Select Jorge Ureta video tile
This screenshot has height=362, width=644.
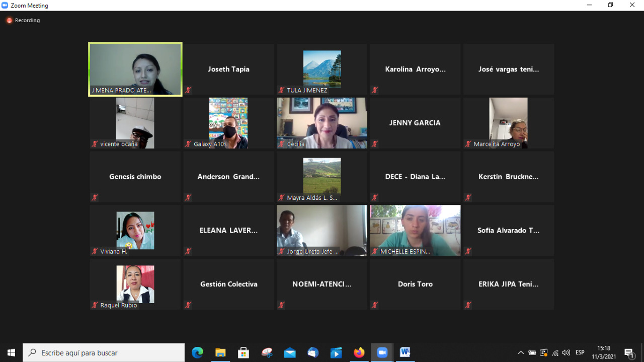pyautogui.click(x=322, y=230)
